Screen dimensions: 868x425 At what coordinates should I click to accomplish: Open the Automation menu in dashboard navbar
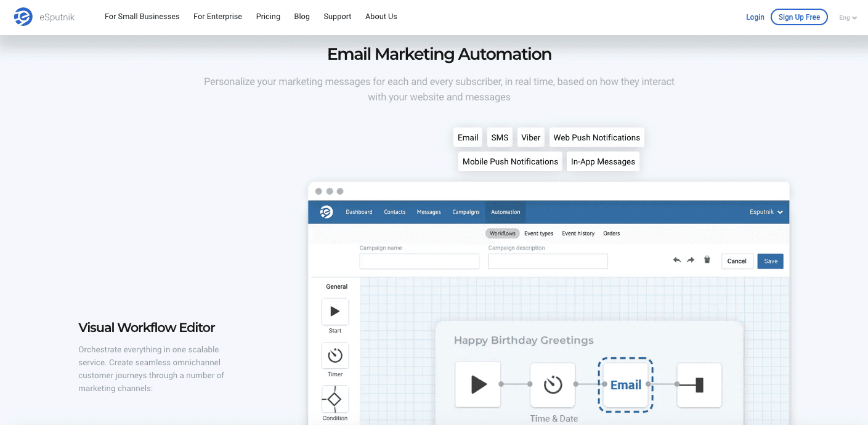point(505,211)
